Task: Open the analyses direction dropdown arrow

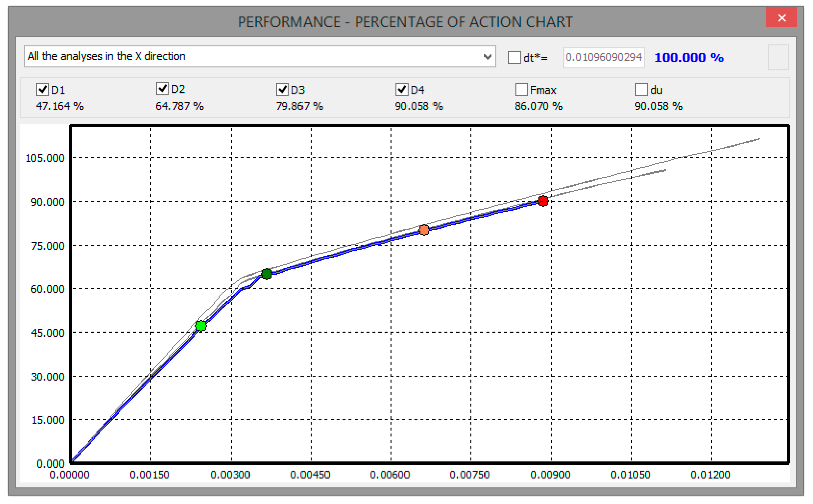Action: tap(487, 57)
